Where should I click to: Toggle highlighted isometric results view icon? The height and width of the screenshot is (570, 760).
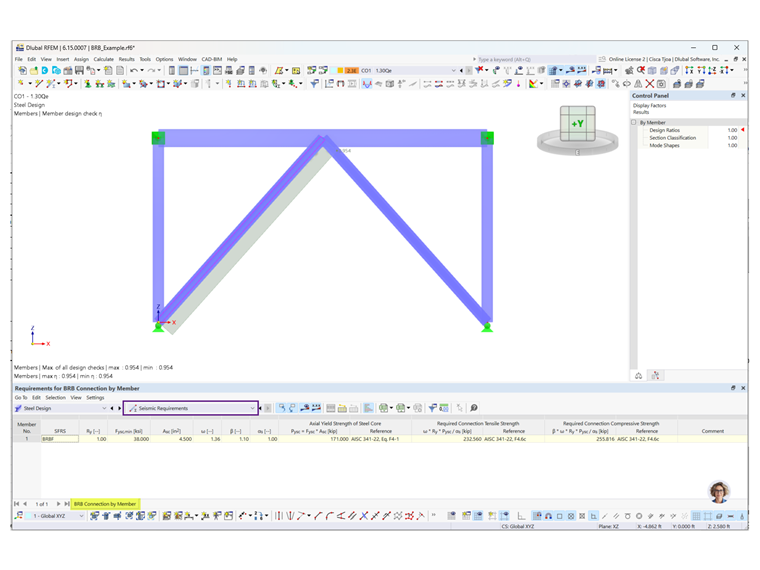pos(601,83)
